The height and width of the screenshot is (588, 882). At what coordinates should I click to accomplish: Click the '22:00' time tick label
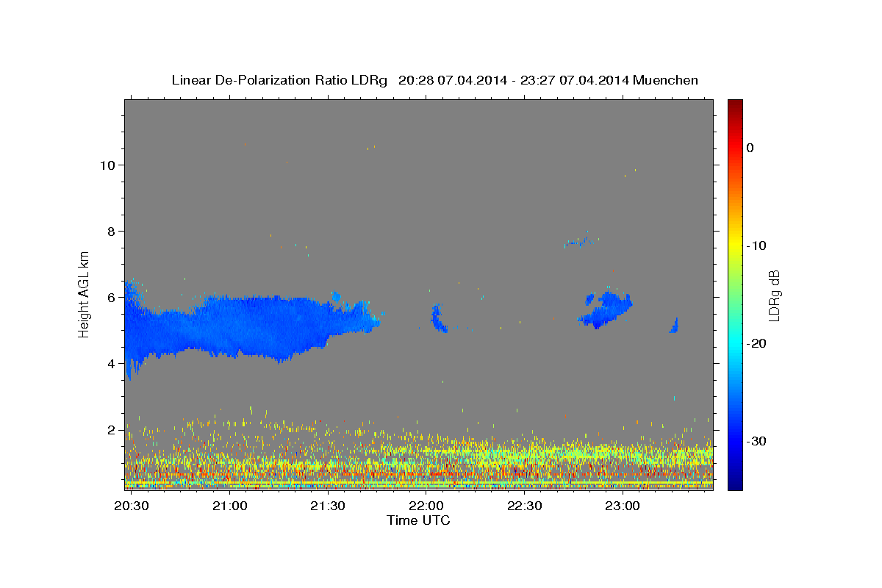426,506
